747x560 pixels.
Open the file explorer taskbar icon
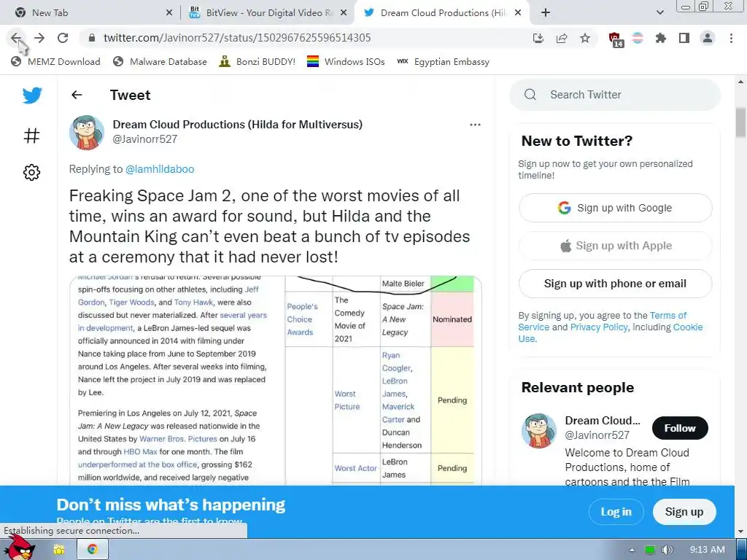[x=59, y=550]
